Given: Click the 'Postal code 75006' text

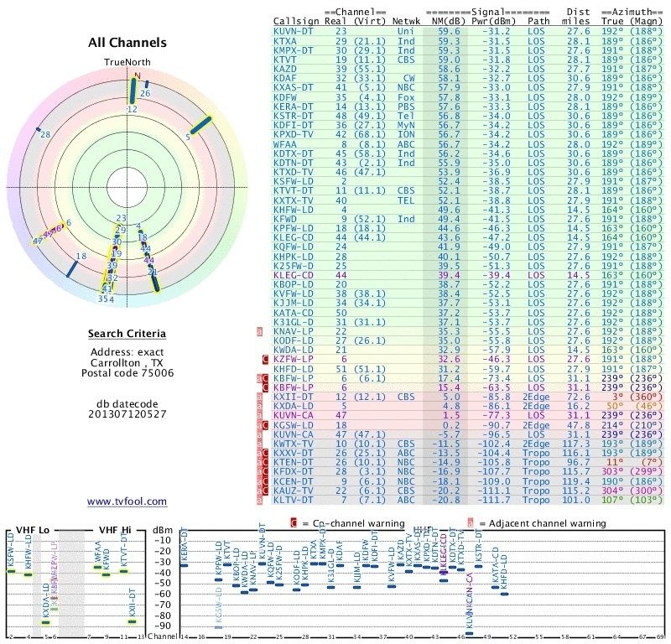Looking at the screenshot, I should (127, 373).
